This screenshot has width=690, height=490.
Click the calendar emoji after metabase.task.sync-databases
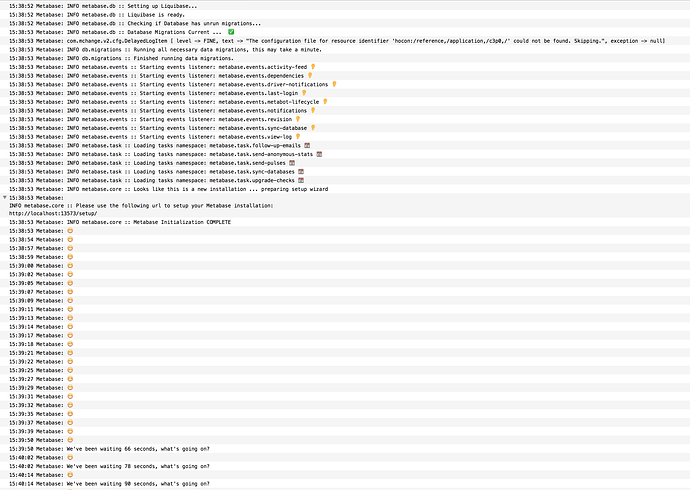pos(301,172)
